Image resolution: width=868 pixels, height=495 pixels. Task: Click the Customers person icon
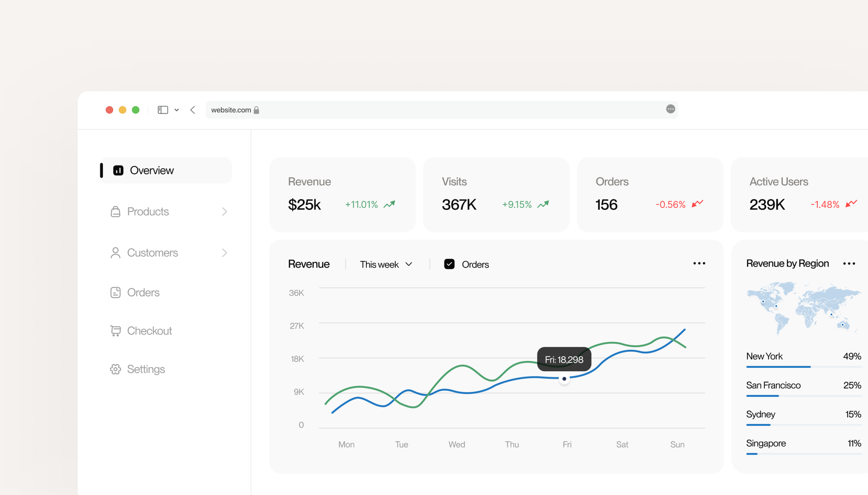pyautogui.click(x=115, y=253)
